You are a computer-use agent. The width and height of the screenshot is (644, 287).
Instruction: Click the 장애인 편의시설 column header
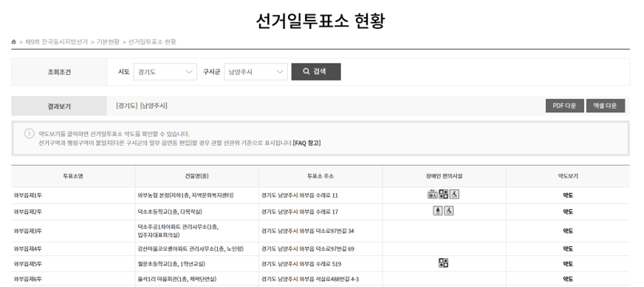coord(444,176)
